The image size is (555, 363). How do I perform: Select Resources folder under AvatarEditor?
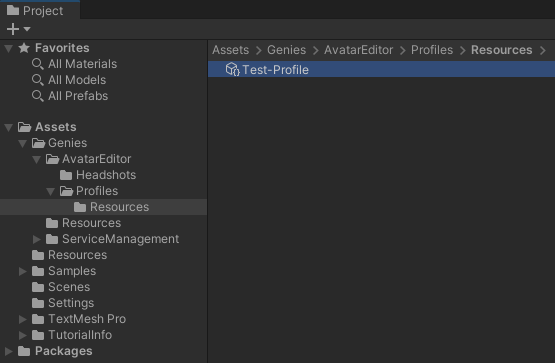(91, 223)
